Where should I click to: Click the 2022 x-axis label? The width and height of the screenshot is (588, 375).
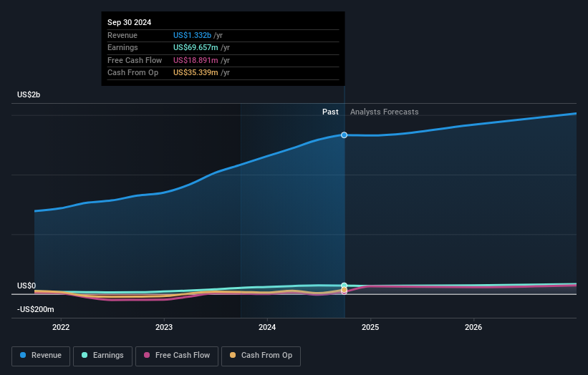(61, 327)
